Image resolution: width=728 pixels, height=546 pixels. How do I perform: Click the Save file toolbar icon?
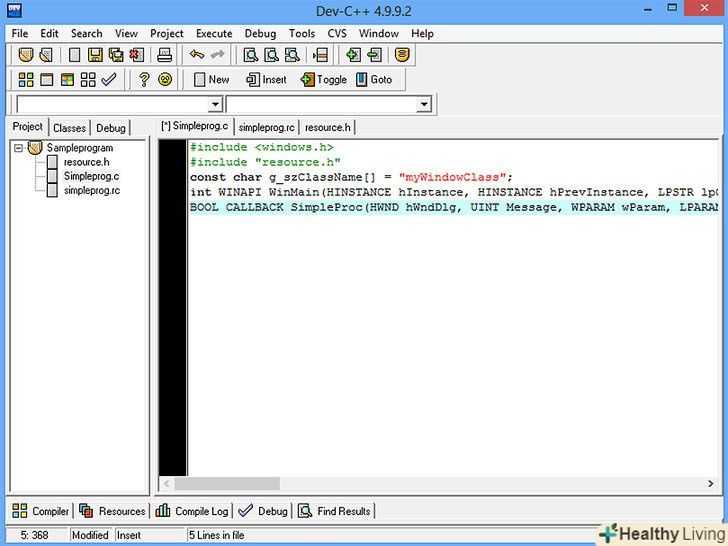[x=95, y=55]
